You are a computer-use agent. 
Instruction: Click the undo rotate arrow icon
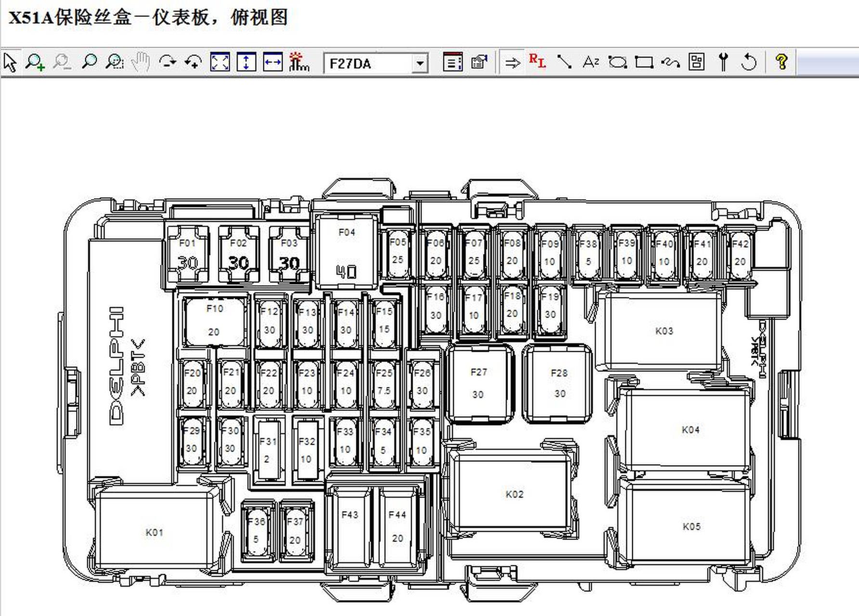coord(749,63)
